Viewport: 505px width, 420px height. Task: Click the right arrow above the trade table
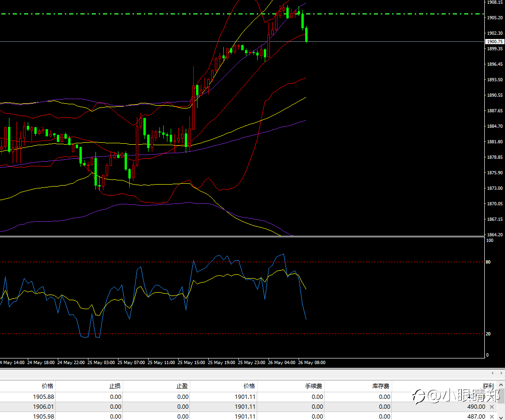tap(501, 373)
